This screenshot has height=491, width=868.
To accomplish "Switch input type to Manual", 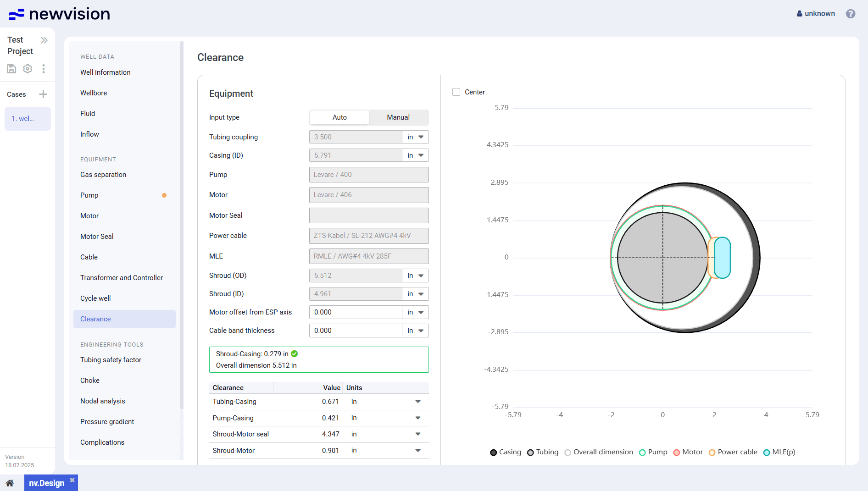I will click(398, 117).
